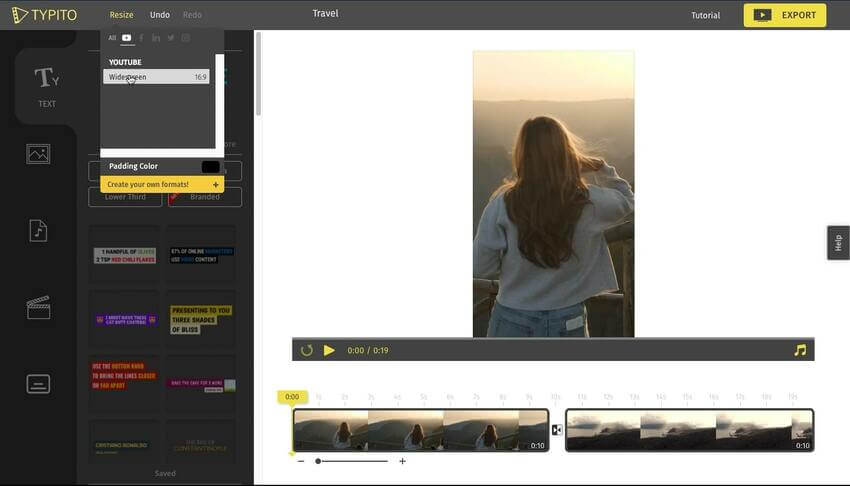The height and width of the screenshot is (486, 850).
Task: Play the video preview
Action: click(x=329, y=351)
